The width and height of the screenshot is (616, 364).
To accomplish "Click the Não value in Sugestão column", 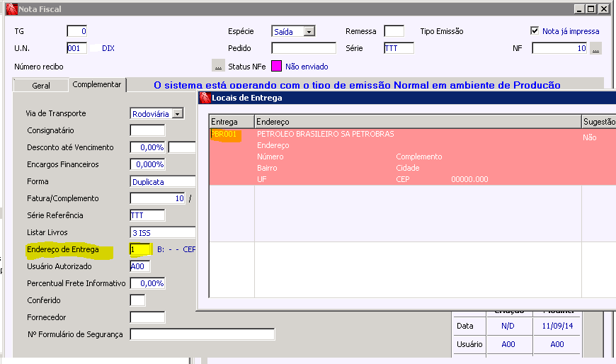I will 589,137.
